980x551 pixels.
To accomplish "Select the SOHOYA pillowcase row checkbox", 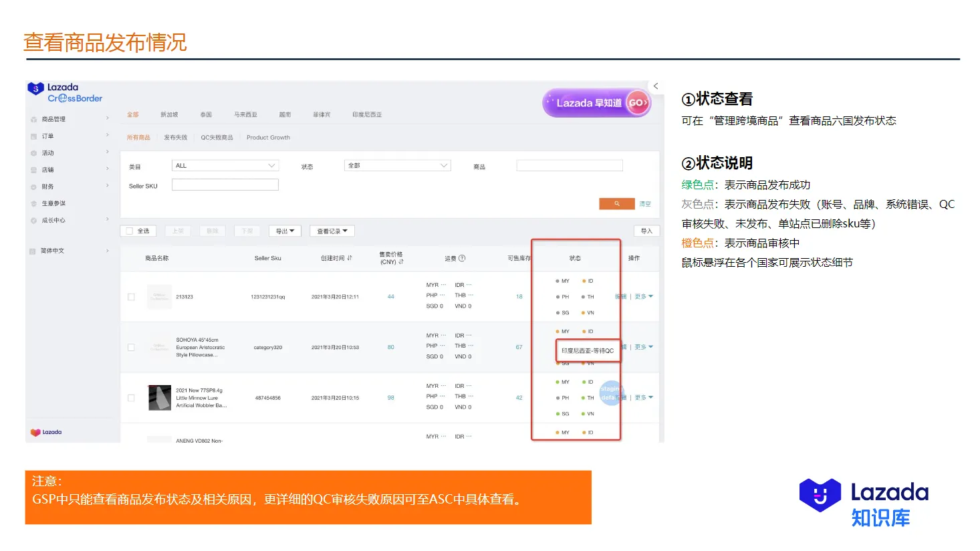I will pyautogui.click(x=132, y=347).
